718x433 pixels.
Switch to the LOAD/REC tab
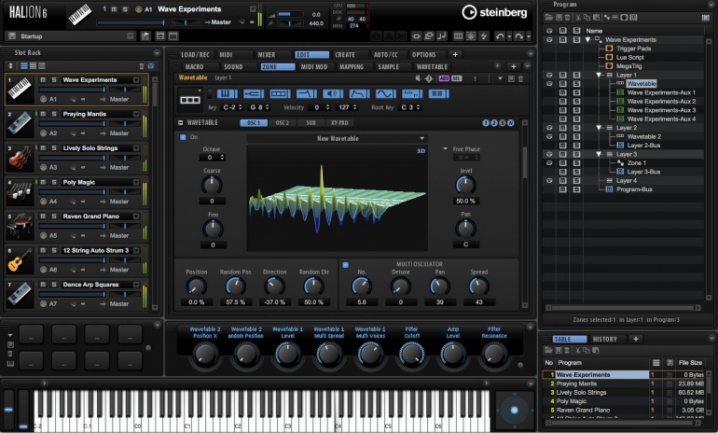pos(195,55)
